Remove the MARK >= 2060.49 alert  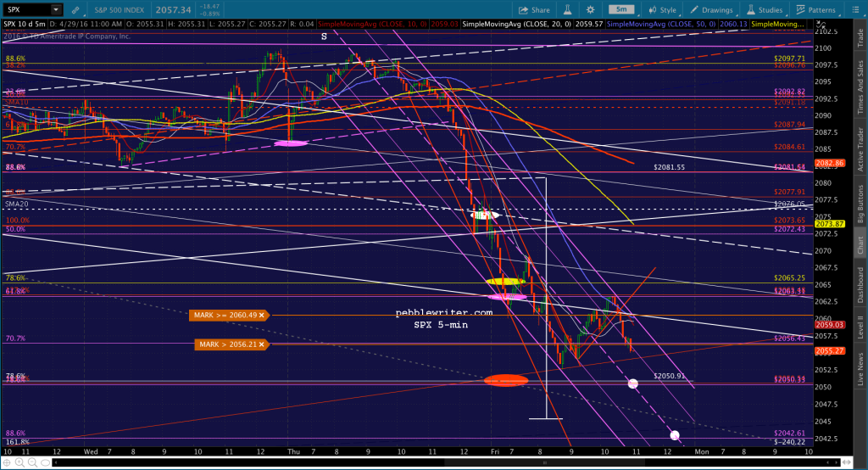pyautogui.click(x=261, y=316)
